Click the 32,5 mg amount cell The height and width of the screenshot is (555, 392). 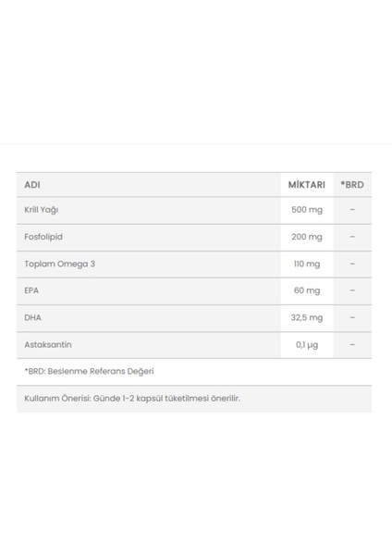pyautogui.click(x=307, y=317)
